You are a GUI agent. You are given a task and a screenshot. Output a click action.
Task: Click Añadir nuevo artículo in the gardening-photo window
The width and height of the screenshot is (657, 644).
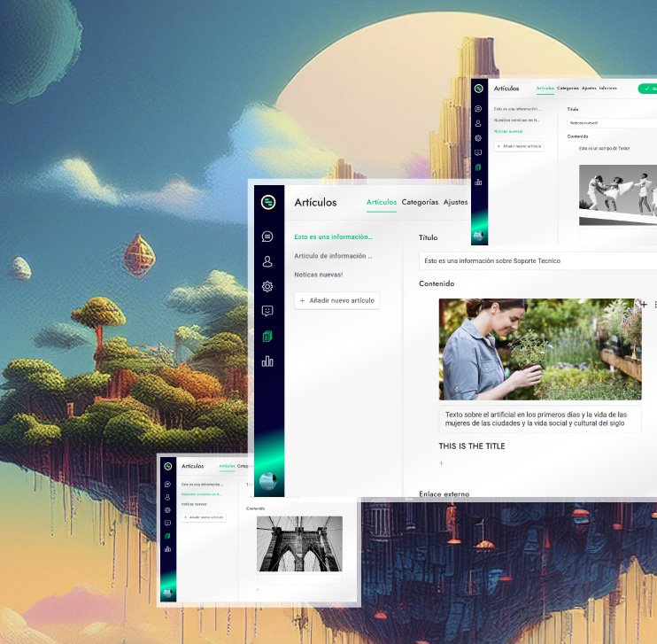point(336,301)
